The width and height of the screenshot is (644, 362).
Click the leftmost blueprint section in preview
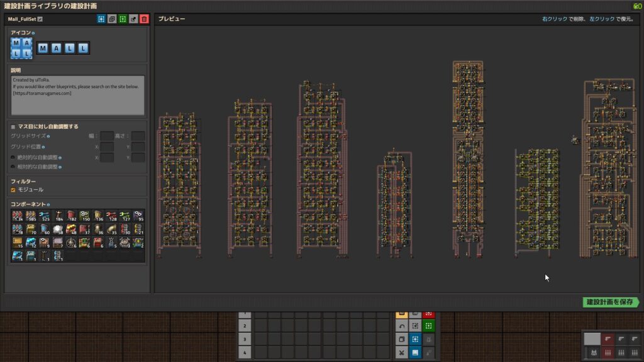tap(179, 185)
